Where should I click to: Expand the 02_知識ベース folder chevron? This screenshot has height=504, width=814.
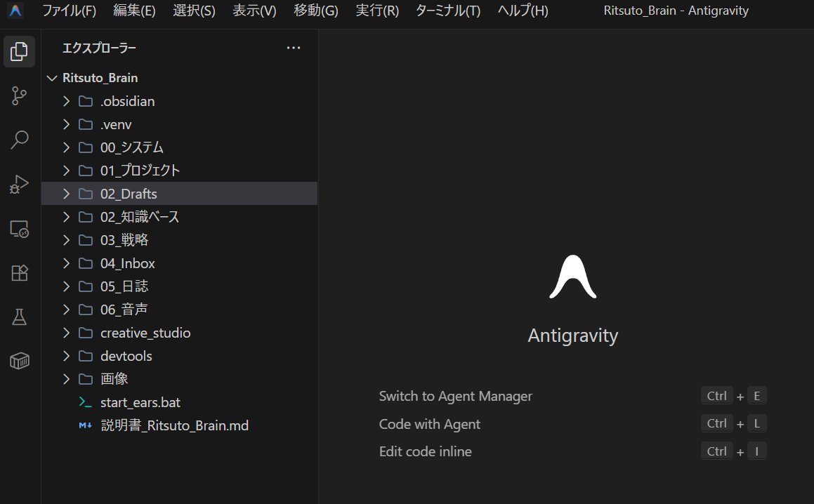(x=66, y=217)
